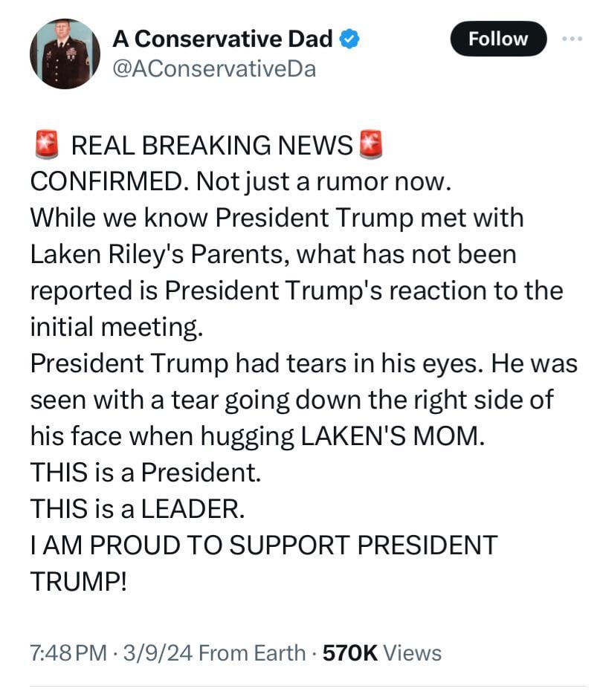Click the line 'THIS is a LEADER.'
This screenshot has height=700, width=606.
(136, 509)
